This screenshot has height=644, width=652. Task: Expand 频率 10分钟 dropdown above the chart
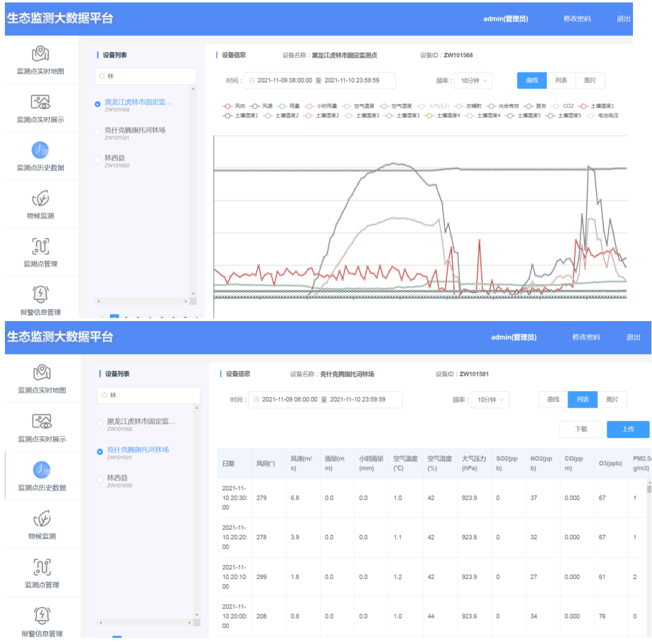point(472,80)
